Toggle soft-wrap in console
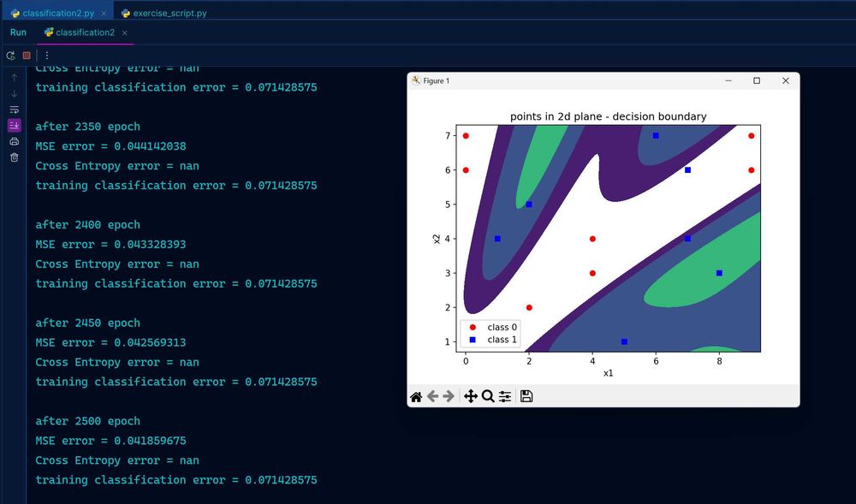The image size is (856, 504). pos(15,110)
